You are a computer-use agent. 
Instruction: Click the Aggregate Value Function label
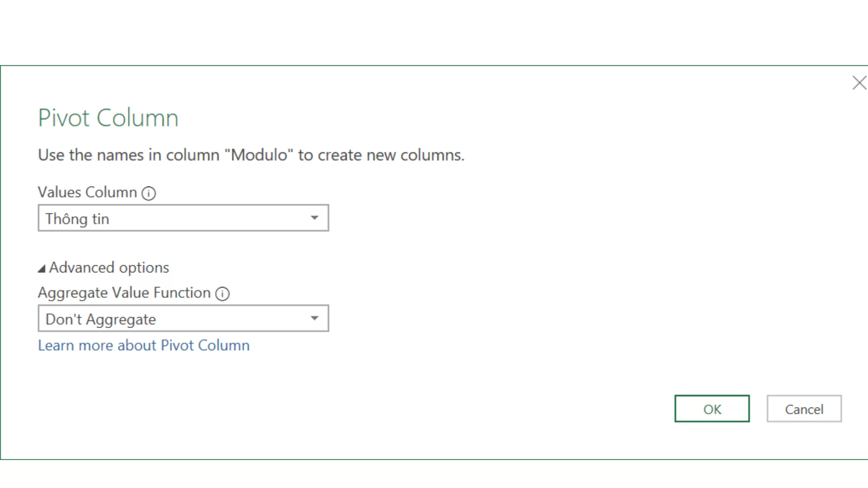point(125,292)
